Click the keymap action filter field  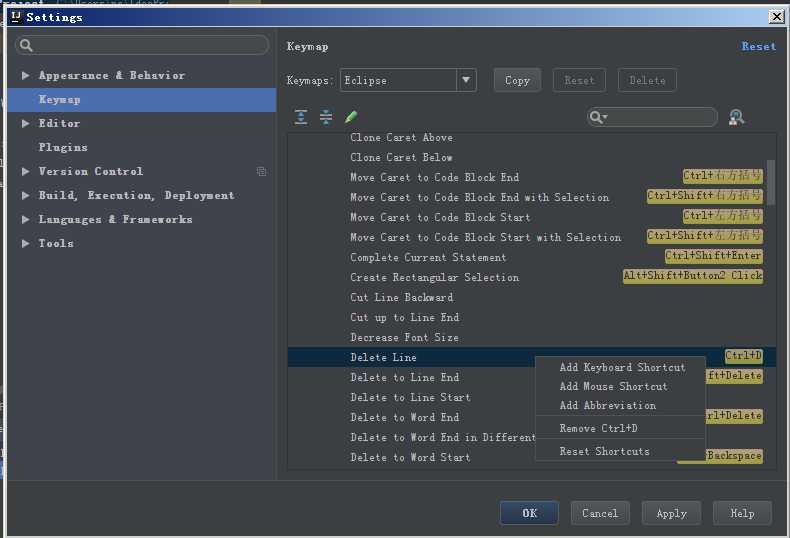click(652, 117)
